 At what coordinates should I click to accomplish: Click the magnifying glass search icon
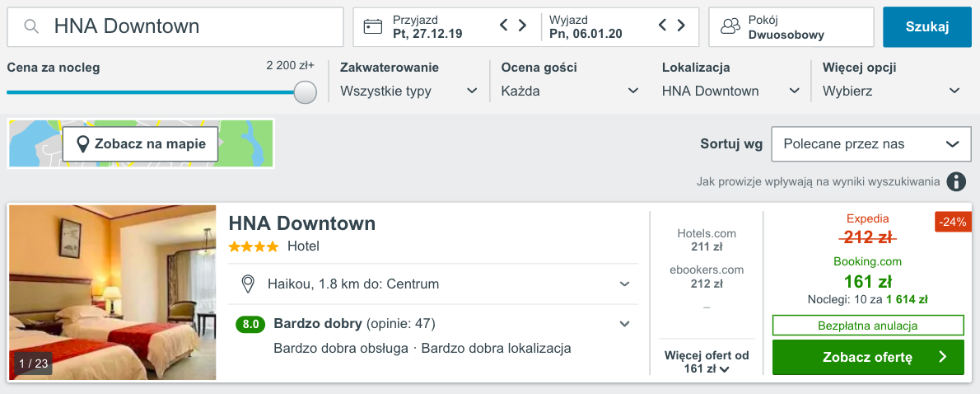[31, 27]
